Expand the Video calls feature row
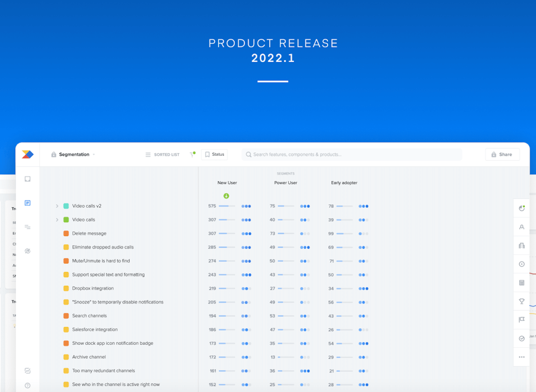536x392 pixels. [x=57, y=220]
